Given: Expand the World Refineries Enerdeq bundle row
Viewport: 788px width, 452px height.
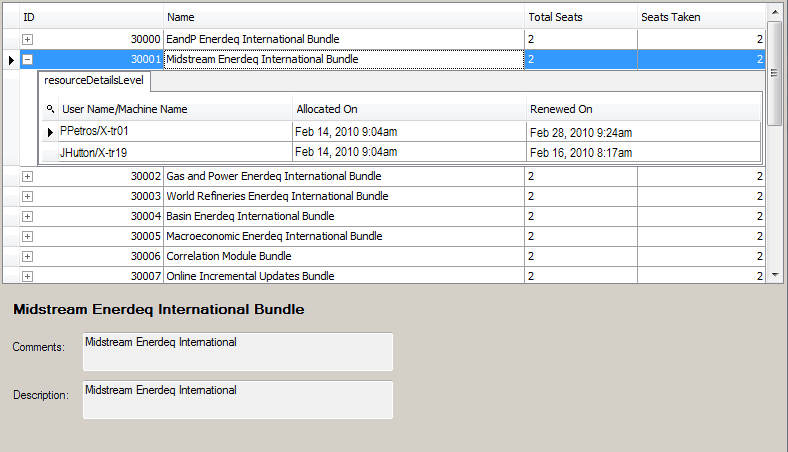Looking at the screenshot, I should click(x=27, y=196).
